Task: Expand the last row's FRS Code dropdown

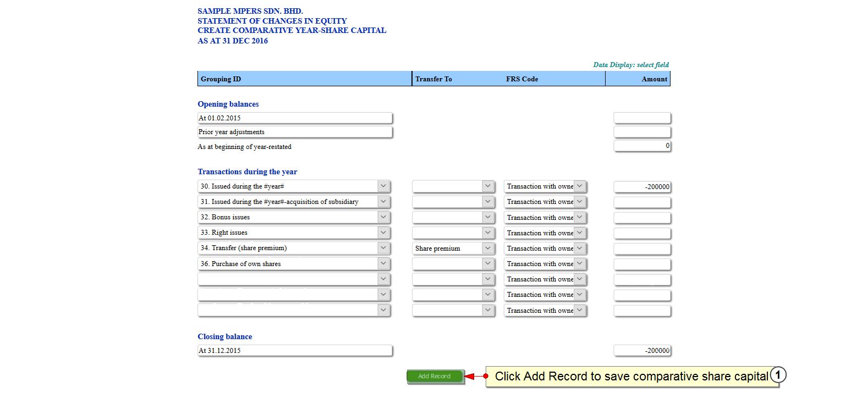Action: click(545, 311)
